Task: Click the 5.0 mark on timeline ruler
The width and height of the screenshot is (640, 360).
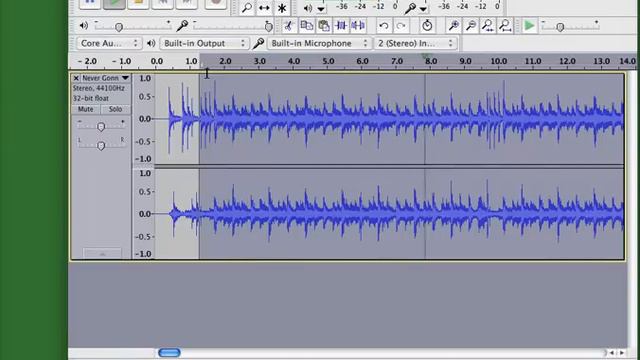Action: 329,61
